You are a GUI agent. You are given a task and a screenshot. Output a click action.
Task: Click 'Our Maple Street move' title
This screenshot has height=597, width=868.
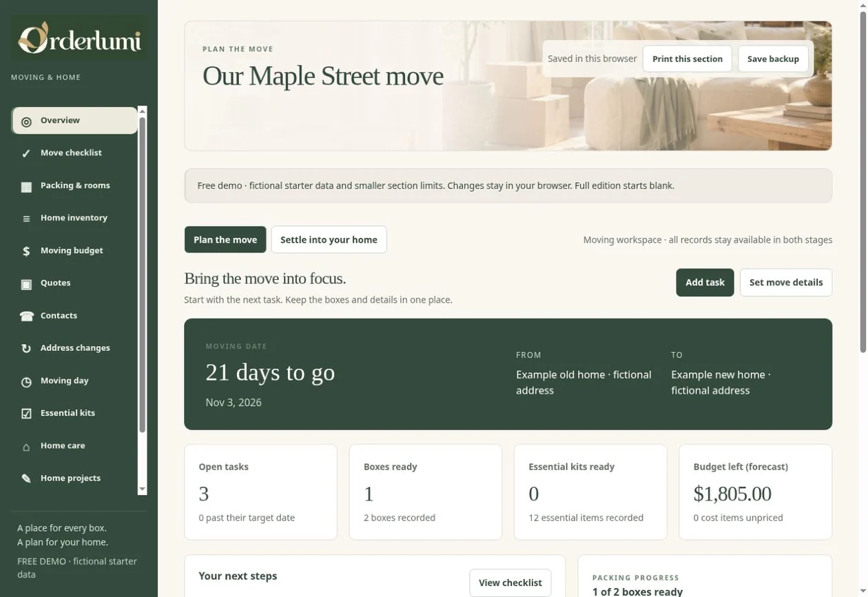point(323,76)
